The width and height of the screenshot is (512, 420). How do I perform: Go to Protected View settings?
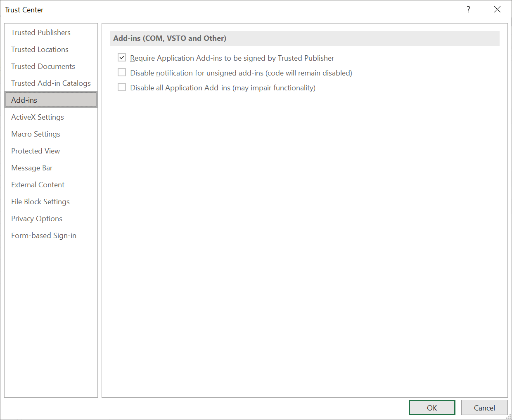click(x=51, y=151)
